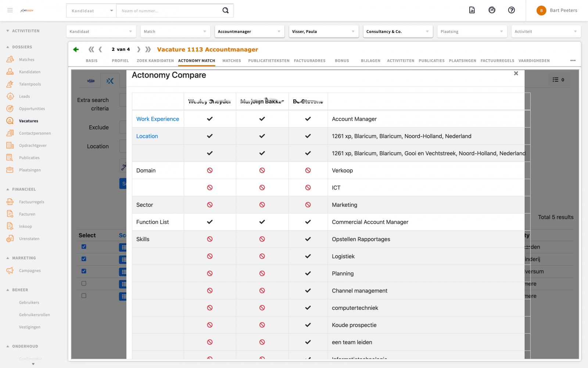Click the dashboard gauge icon in header
The height and width of the screenshot is (368, 588).
point(492,10)
